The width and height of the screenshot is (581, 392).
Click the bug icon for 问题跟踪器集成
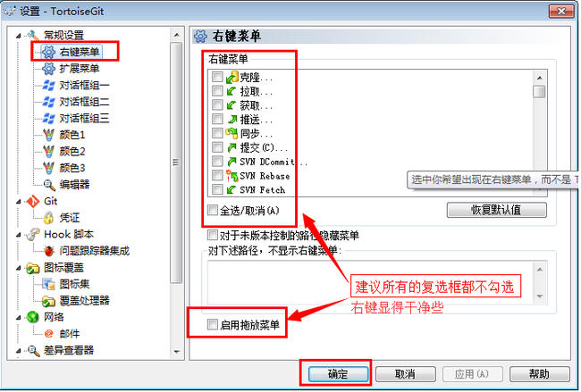(x=48, y=251)
